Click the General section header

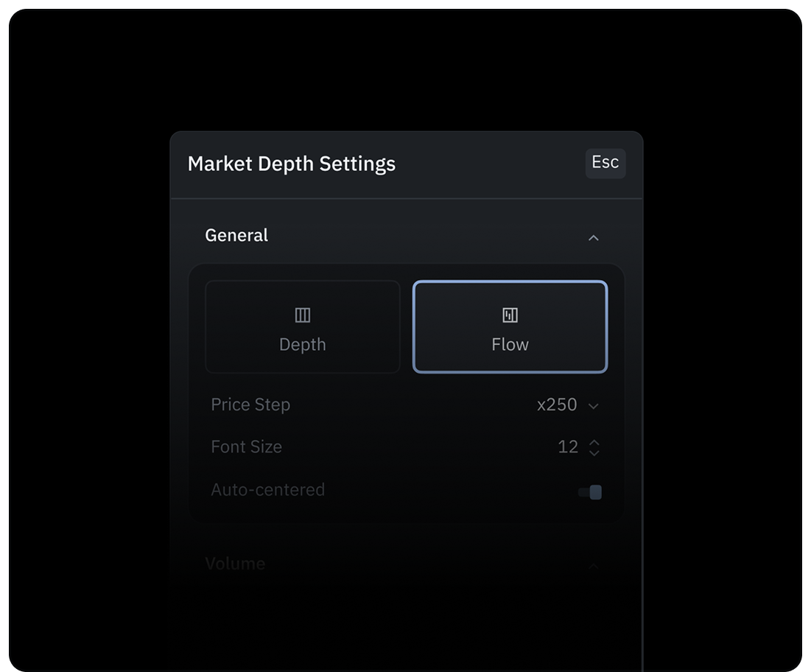pos(236,235)
